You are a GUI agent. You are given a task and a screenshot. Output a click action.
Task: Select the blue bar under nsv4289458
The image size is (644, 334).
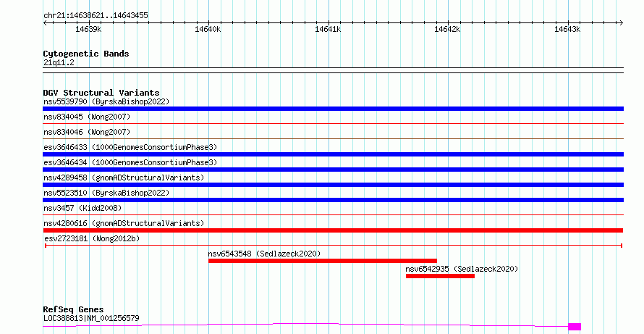pos(333,185)
